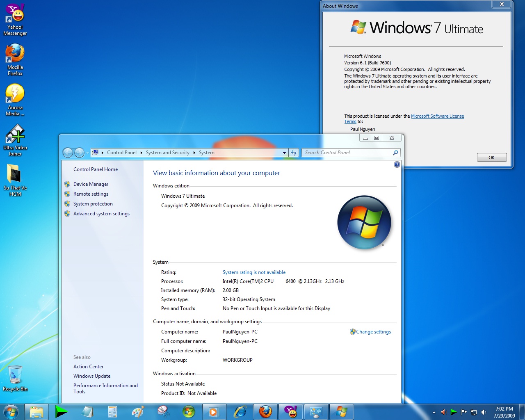Image resolution: width=525 pixels, height=420 pixels.
Task: Close the About Windows dialog
Action: coord(502,4)
